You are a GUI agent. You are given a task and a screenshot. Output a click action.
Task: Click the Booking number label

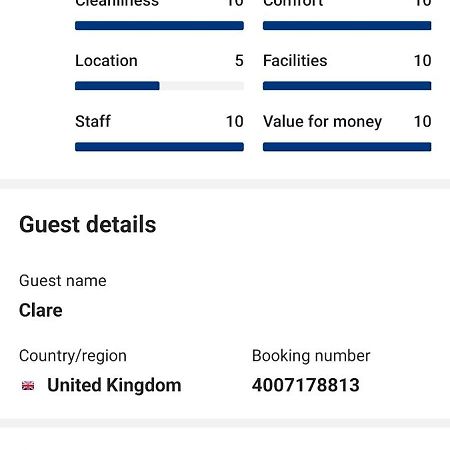pyautogui.click(x=311, y=356)
